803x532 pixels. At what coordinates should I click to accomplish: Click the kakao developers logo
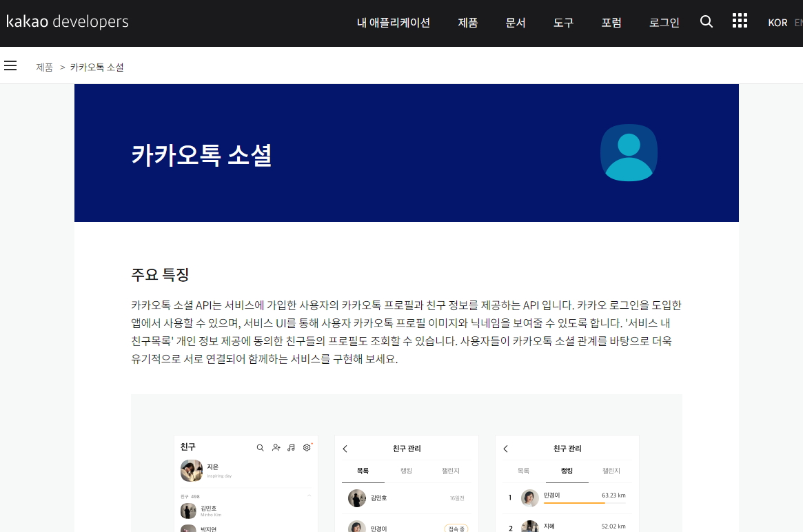tap(67, 21)
